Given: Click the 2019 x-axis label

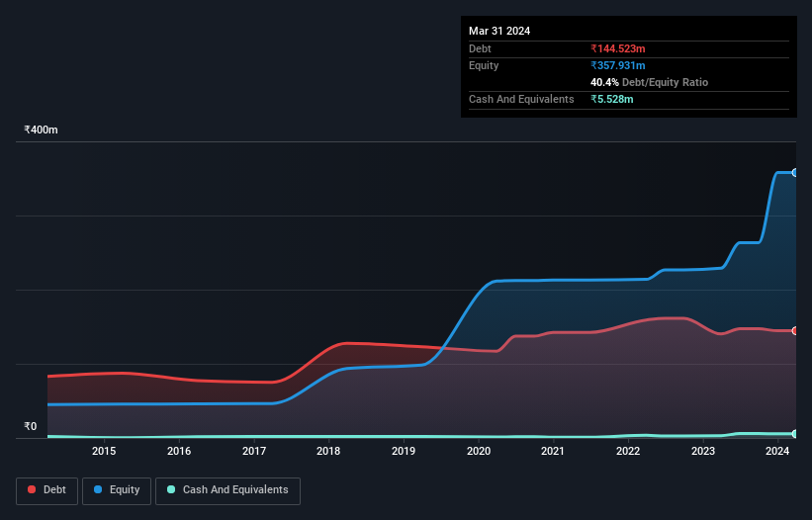Looking at the screenshot, I should [404, 451].
